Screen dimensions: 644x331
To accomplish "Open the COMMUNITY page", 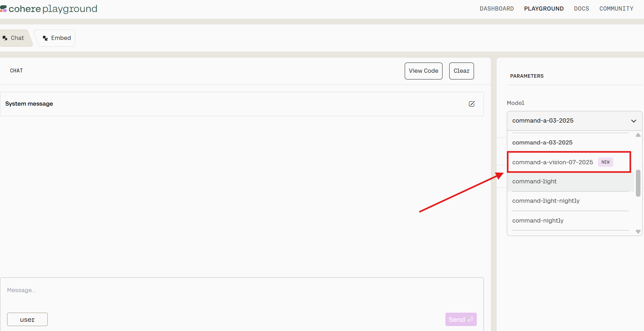I will 616,8.
